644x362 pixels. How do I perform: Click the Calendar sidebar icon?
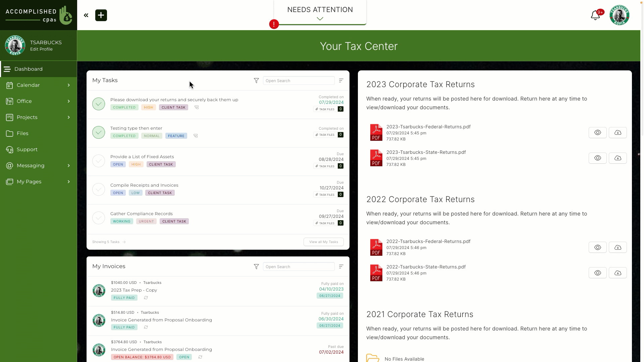(9, 85)
